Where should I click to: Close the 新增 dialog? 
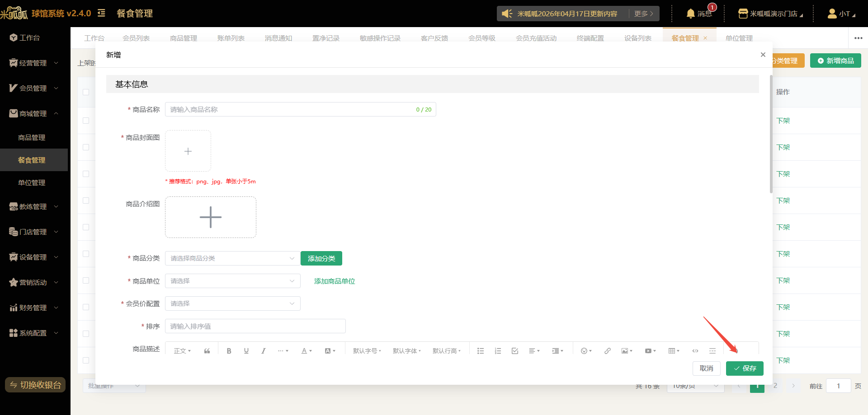coord(763,55)
